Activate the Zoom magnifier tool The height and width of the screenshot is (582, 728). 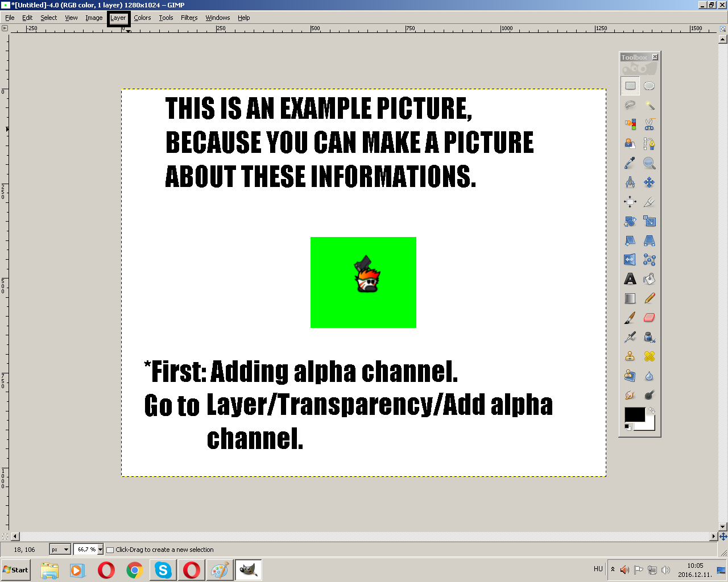click(650, 163)
